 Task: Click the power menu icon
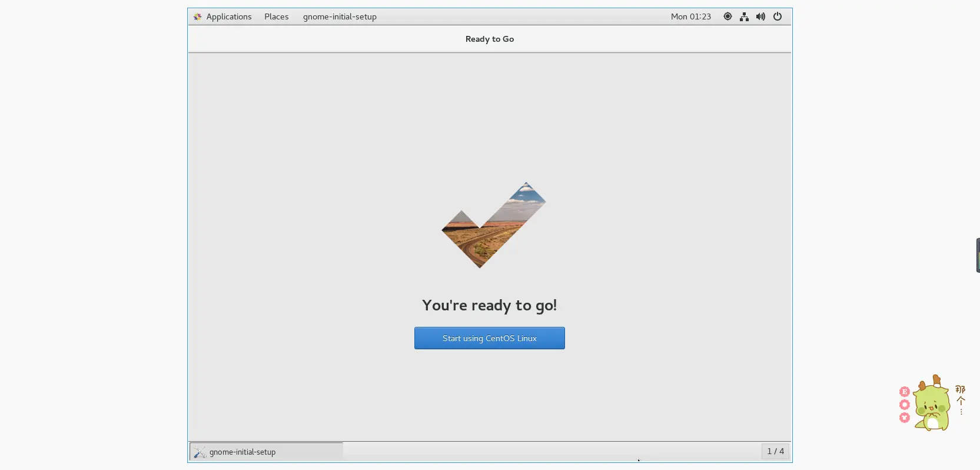(778, 16)
